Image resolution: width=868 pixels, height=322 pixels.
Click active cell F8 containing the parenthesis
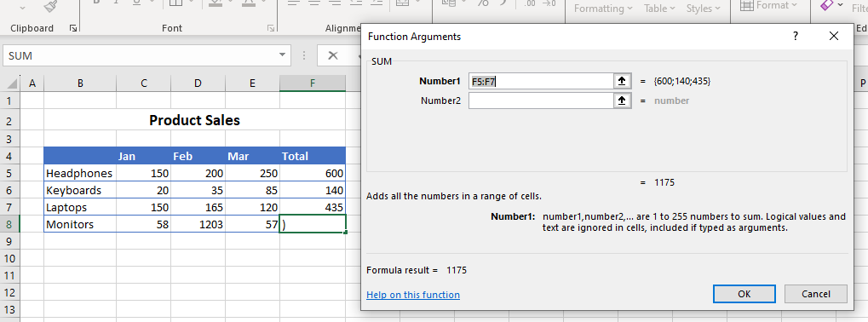[313, 225]
